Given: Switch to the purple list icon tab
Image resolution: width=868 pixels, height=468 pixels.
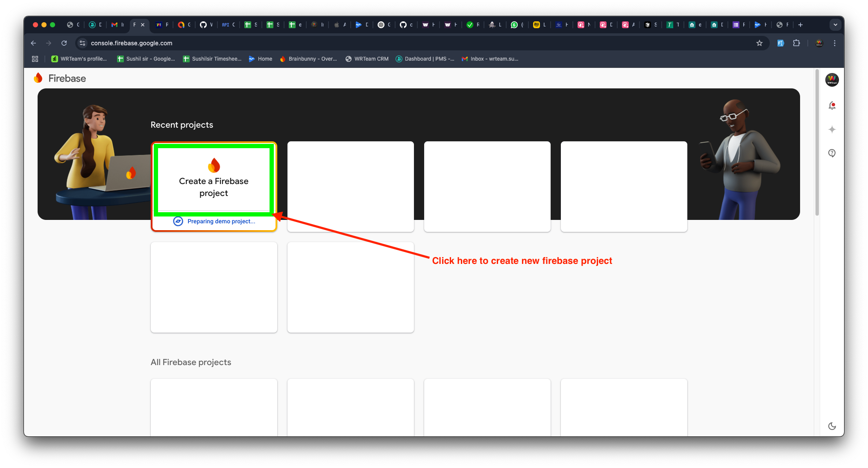Looking at the screenshot, I should tap(739, 25).
